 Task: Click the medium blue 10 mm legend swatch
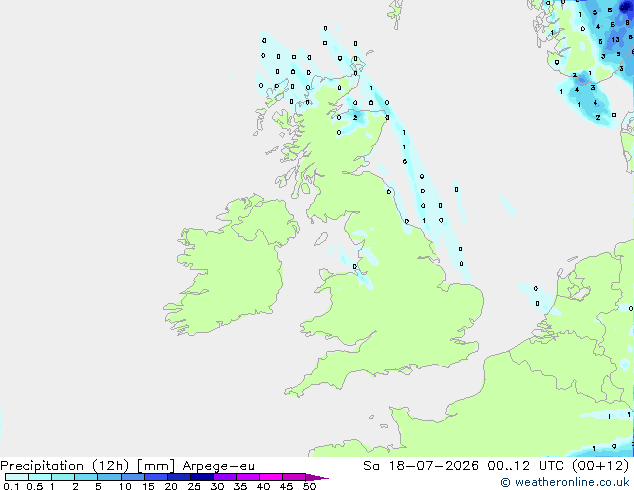click(133, 477)
